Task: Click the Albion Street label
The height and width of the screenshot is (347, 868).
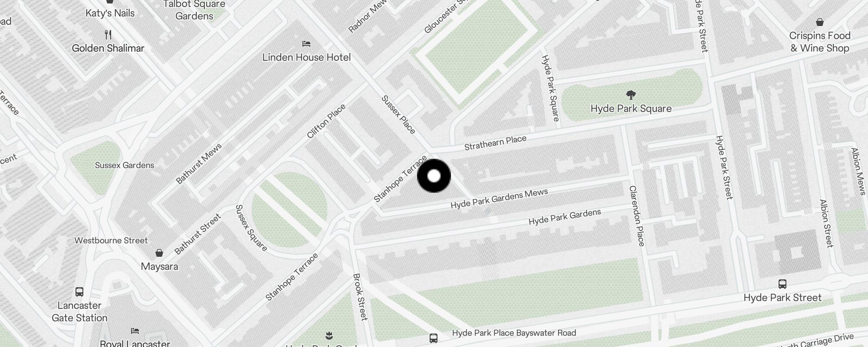Action: click(x=826, y=223)
